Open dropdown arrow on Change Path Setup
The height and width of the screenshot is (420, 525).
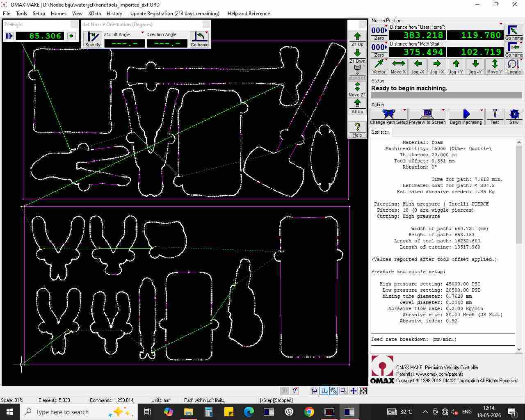404,110
